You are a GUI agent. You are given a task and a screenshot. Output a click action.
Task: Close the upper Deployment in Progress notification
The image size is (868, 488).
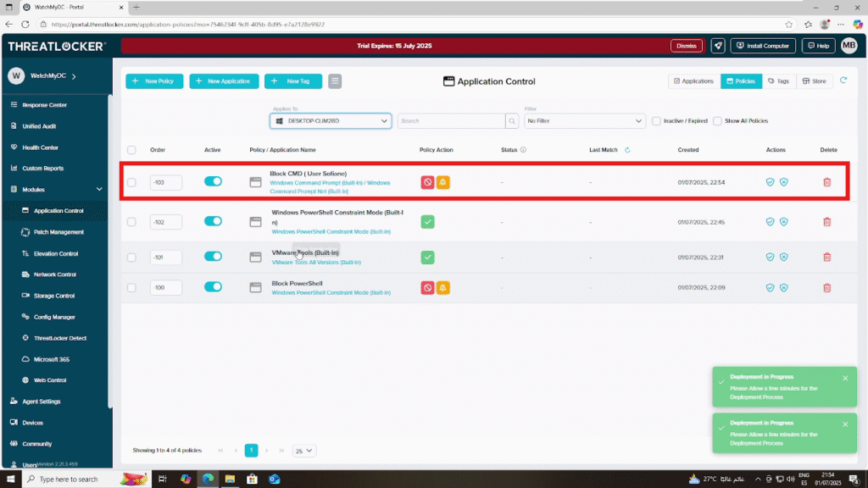coord(845,379)
